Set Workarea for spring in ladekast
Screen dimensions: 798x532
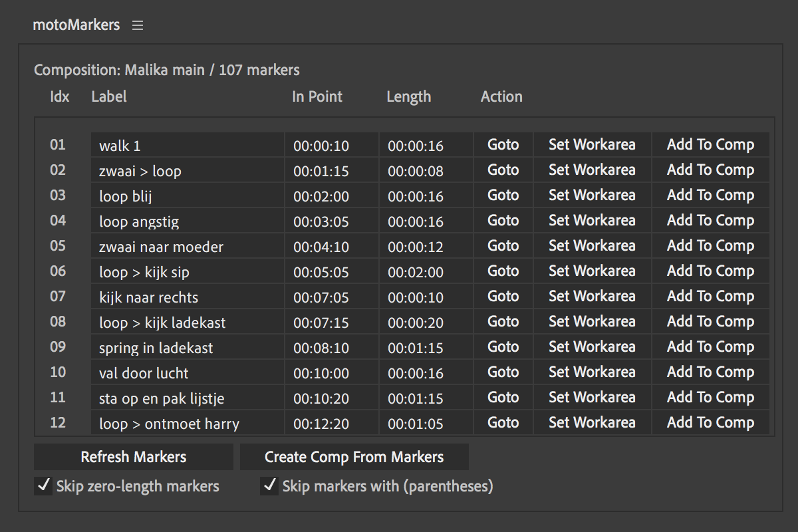click(592, 347)
